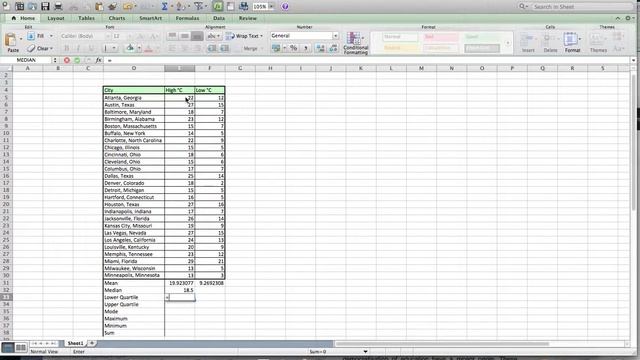Click the Media Browser toolbar icon
Viewport: 640px width, 360px height.
point(243,6)
